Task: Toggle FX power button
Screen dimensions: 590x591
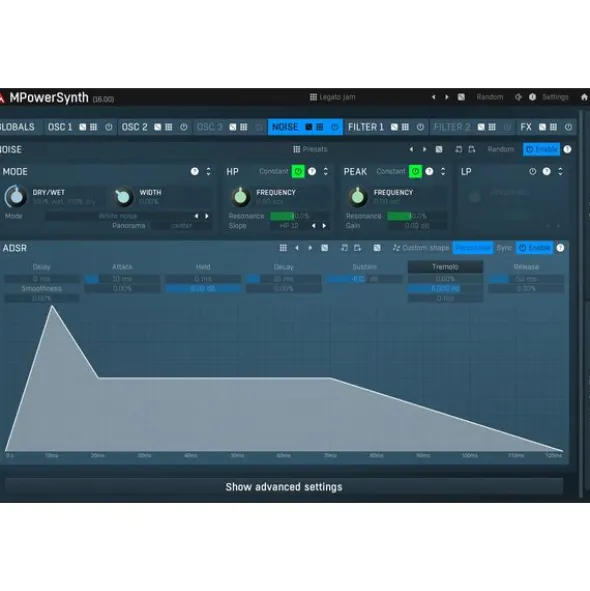Action: coord(568,127)
